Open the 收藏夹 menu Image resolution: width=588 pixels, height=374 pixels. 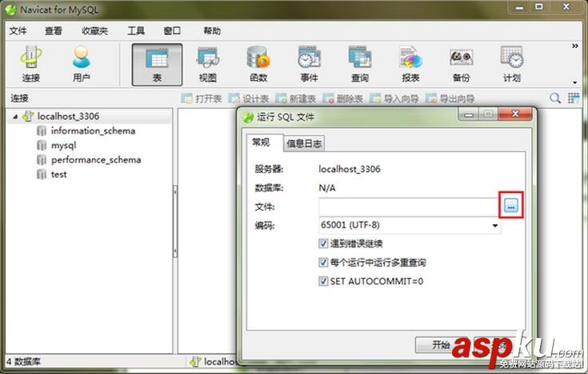click(x=95, y=30)
